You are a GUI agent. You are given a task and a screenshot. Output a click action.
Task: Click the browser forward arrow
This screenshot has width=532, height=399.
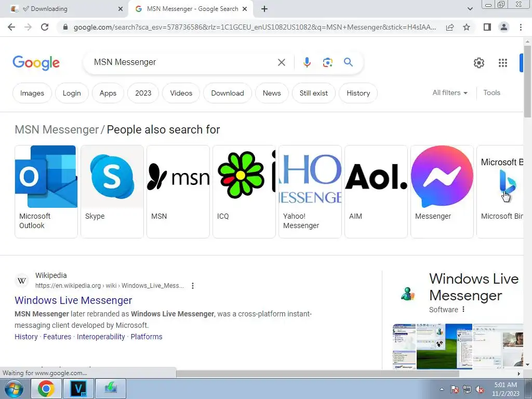(28, 27)
